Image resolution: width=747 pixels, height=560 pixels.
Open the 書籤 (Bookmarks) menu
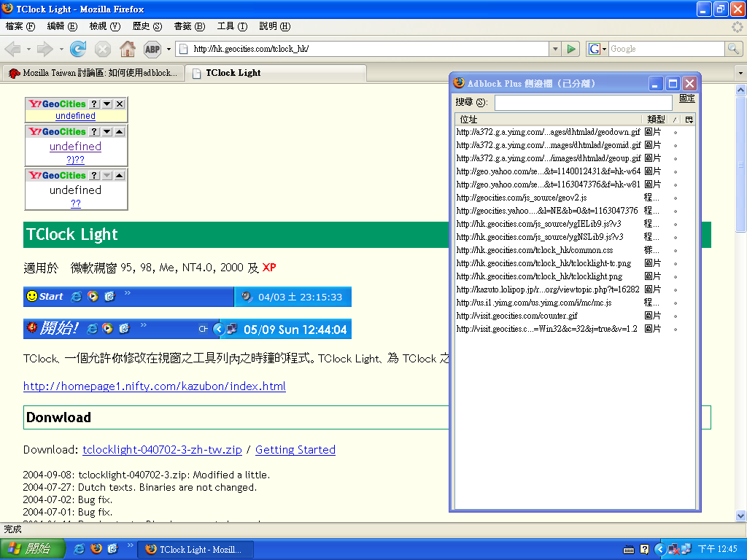(189, 26)
